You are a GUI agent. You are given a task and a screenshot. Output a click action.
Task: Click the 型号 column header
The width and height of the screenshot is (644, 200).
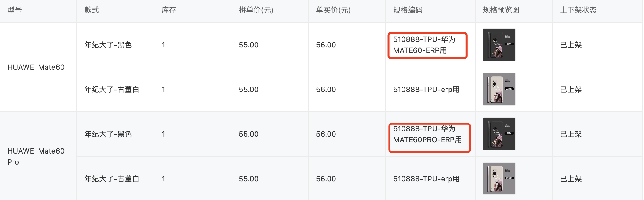click(15, 10)
